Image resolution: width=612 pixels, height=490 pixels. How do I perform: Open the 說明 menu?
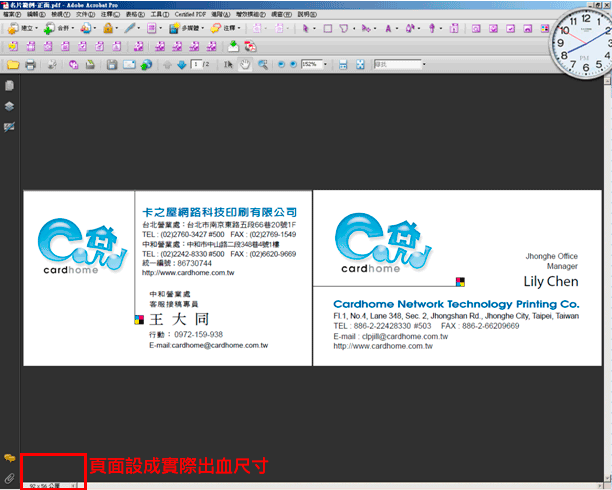(x=307, y=14)
